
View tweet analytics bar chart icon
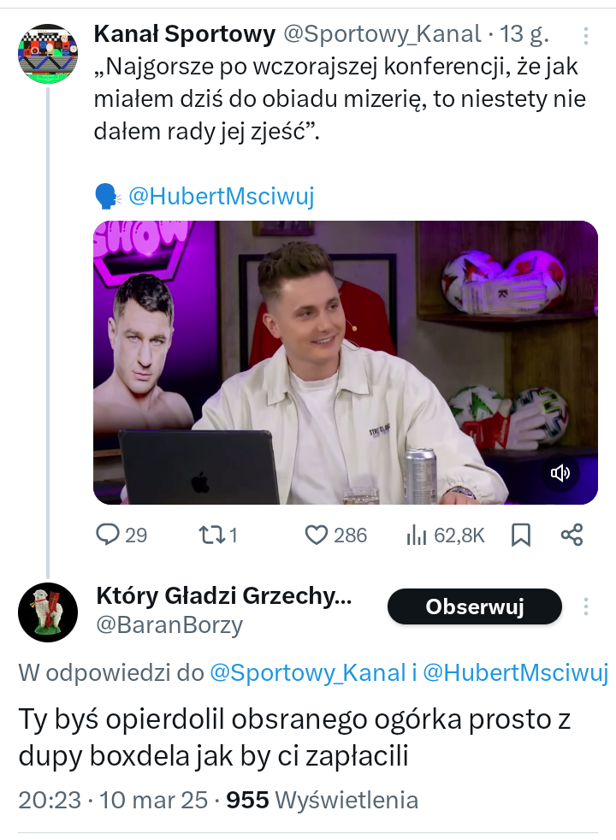[417, 535]
